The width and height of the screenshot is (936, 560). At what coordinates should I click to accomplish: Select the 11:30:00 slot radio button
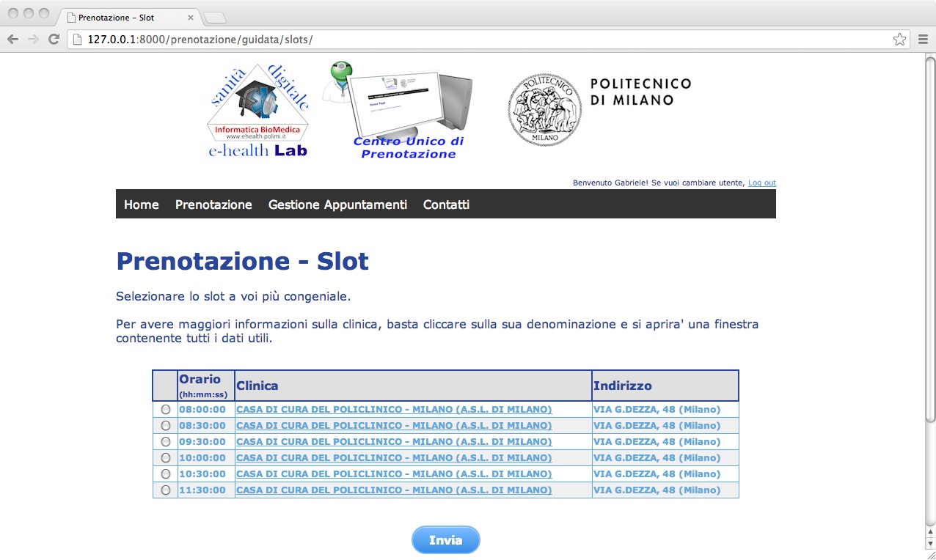pyautogui.click(x=165, y=490)
